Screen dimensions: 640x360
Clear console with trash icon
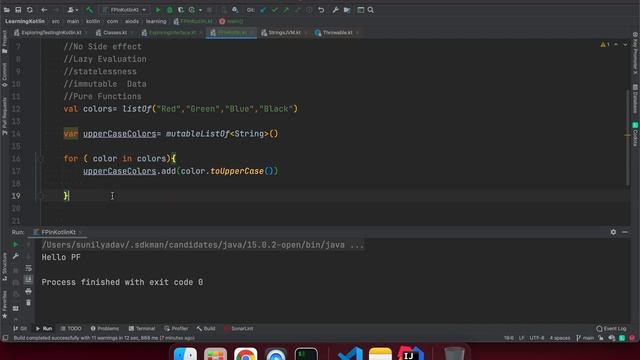tap(28, 302)
